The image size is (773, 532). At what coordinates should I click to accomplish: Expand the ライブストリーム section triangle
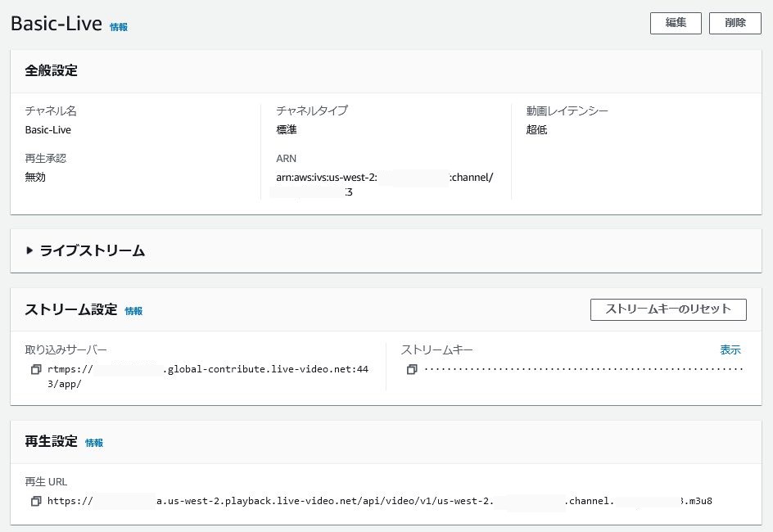coord(28,251)
